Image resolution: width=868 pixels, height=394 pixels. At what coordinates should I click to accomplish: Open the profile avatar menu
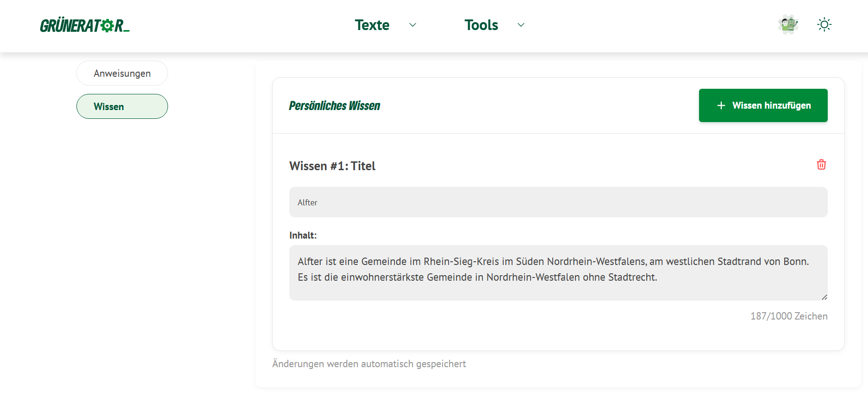(x=788, y=25)
